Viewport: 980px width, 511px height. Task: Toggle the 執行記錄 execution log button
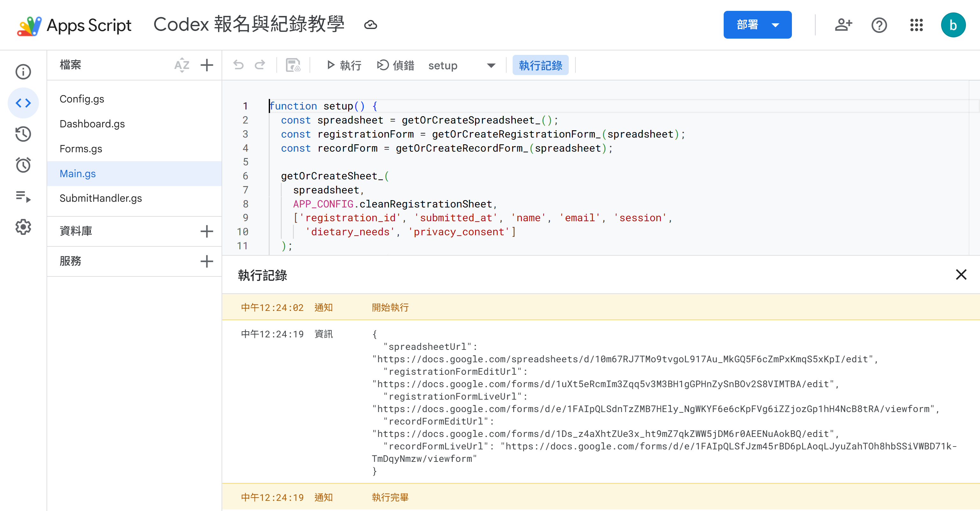tap(540, 65)
